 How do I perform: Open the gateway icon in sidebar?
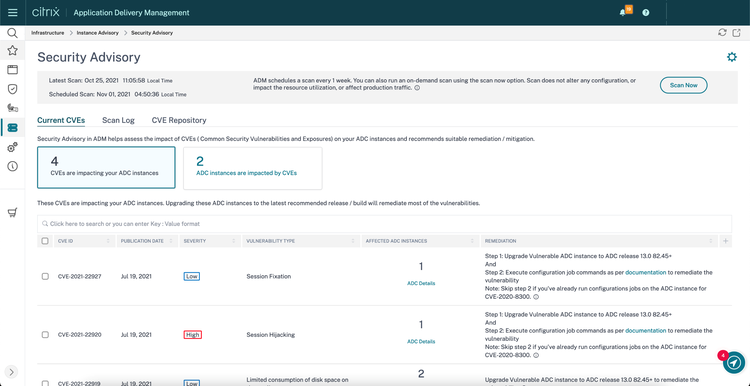(x=12, y=108)
